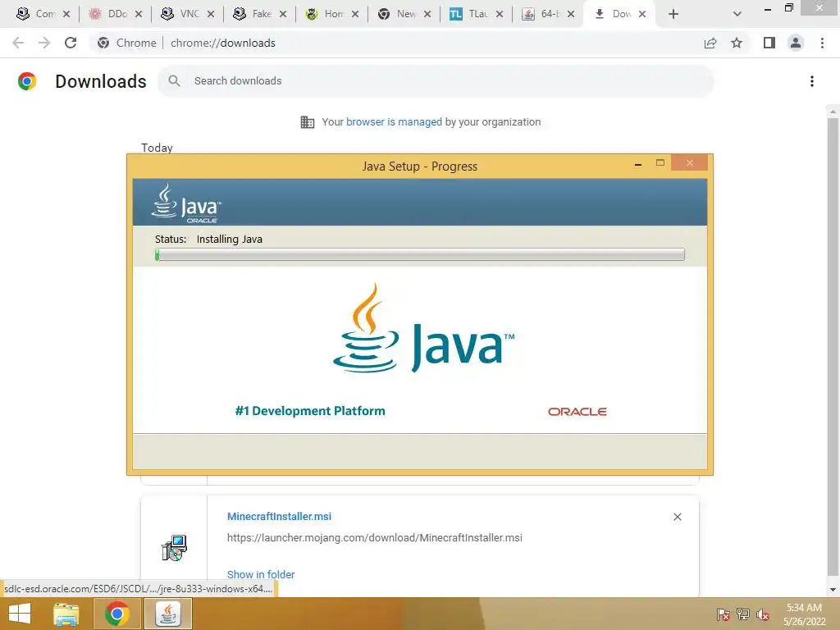
Task: Open the muted volume tray icon
Action: tap(763, 614)
